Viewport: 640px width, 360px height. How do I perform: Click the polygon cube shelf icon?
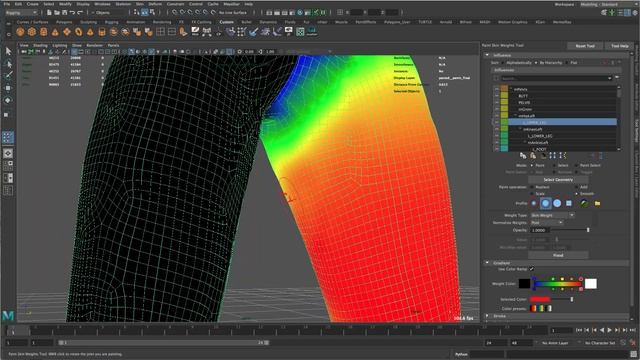click(32, 32)
